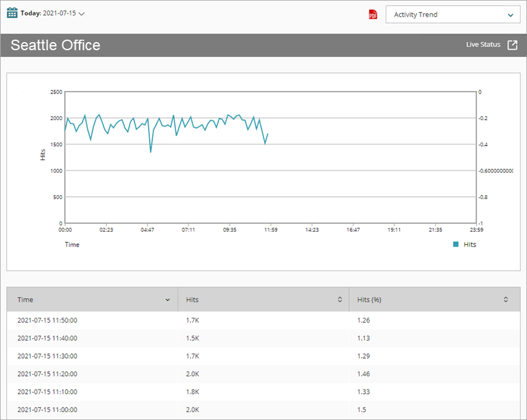Click the chevron in the Time column header
This screenshot has width=527, height=420.
(167, 299)
